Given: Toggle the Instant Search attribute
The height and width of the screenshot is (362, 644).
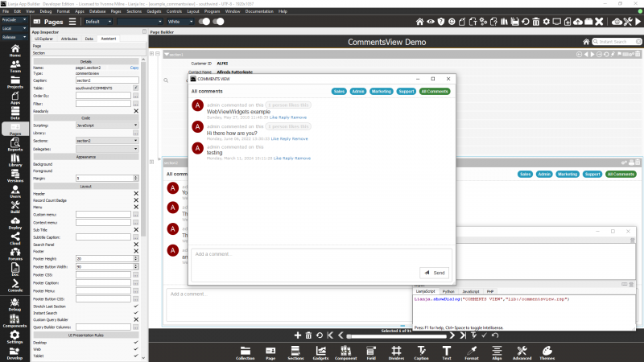Looking at the screenshot, I should click(136, 313).
